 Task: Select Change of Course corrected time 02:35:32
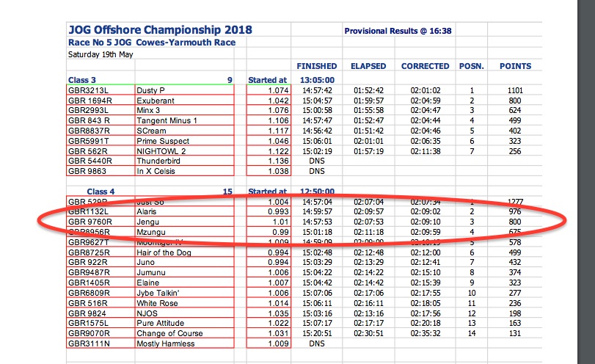(426, 333)
